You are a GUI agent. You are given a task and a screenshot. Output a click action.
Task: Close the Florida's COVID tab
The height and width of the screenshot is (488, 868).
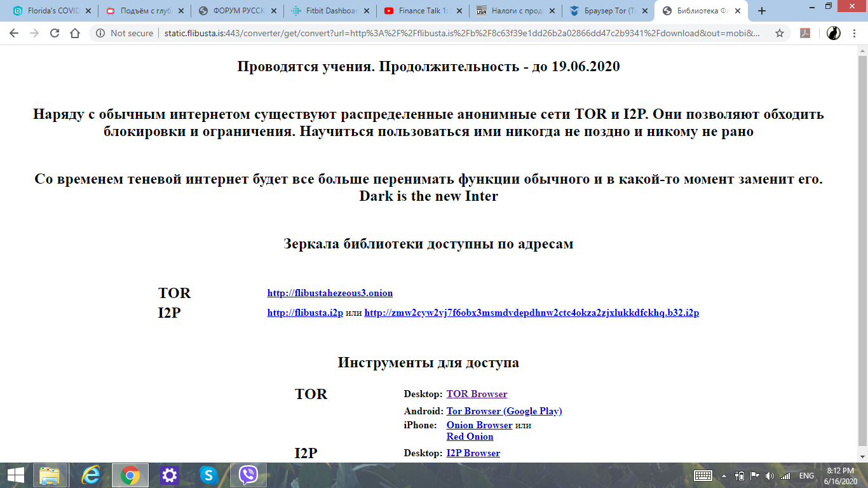(88, 11)
